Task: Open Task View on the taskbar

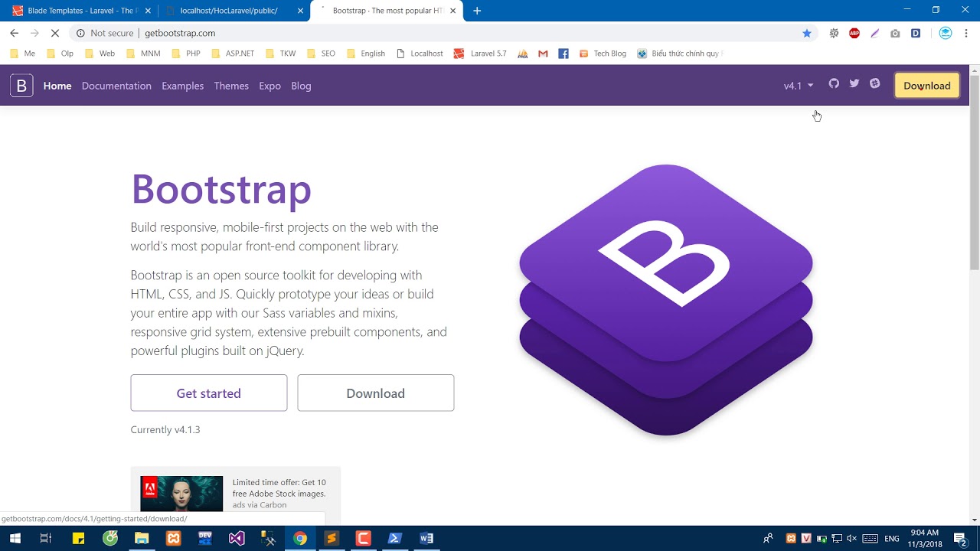Action: 46,538
